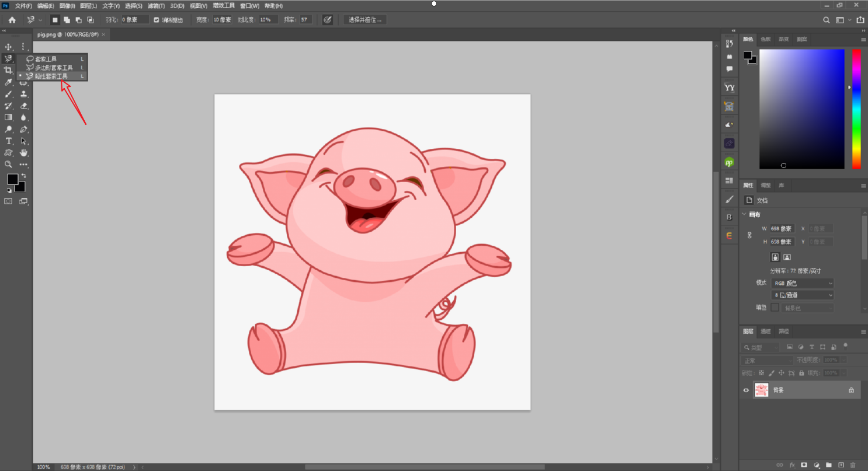Choose 套索工具 from flyout
This screenshot has width=868, height=471.
coord(46,59)
